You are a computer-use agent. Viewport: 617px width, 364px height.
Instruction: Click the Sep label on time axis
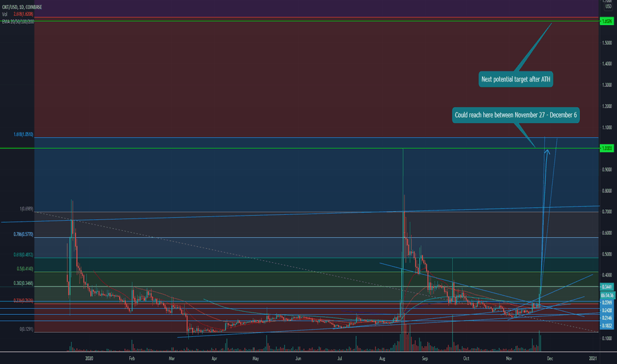424,359
